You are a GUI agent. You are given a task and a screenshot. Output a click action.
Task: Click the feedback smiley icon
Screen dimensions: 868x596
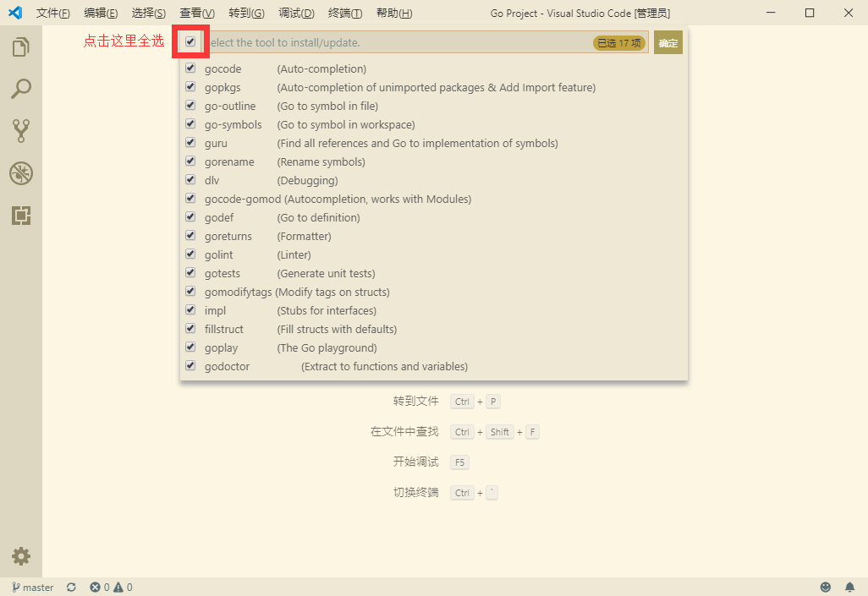(x=826, y=587)
